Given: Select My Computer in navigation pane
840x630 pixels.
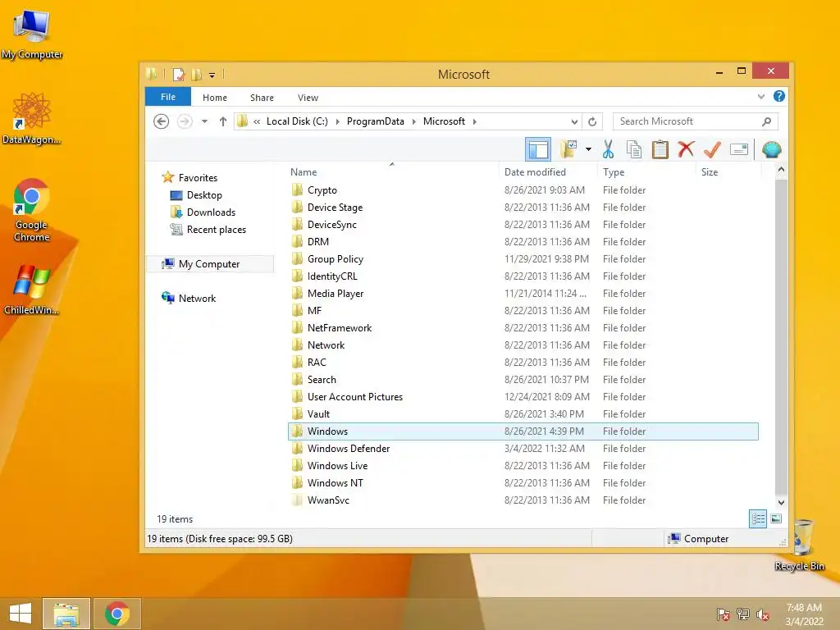Looking at the screenshot, I should [x=209, y=263].
